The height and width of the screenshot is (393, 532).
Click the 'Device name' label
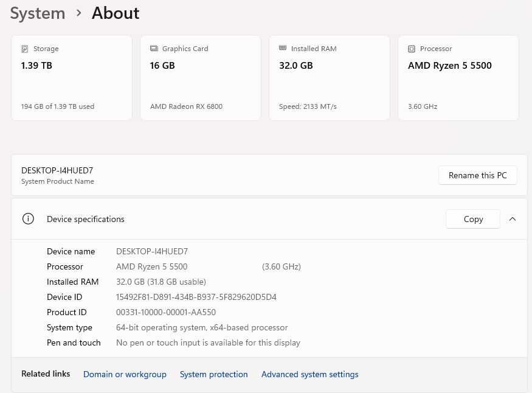tap(71, 251)
